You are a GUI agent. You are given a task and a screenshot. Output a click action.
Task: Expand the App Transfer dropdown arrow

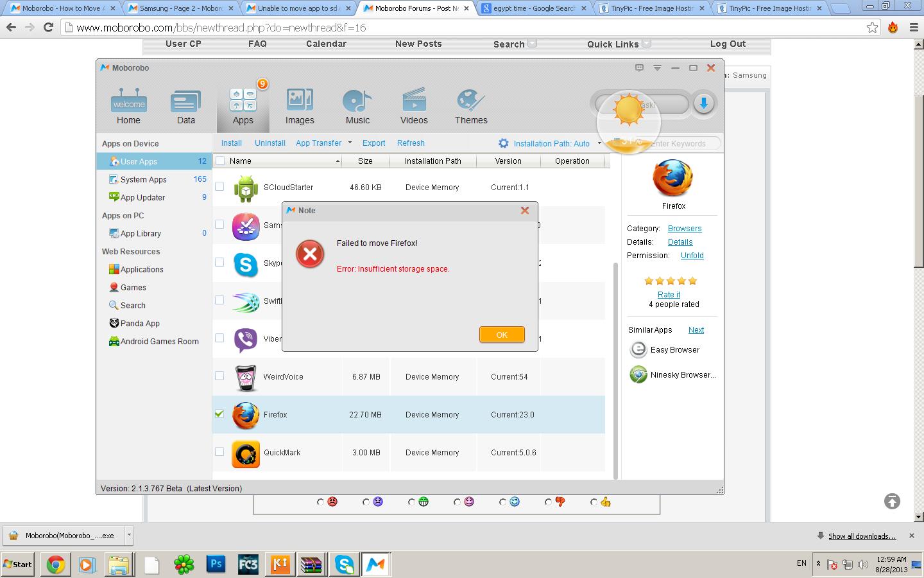[350, 143]
